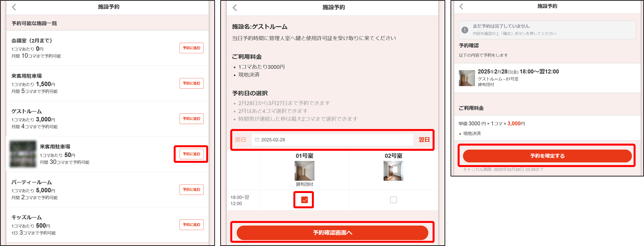
Task: Click 予約に進む for ゲストルーム
Action: tap(192, 119)
